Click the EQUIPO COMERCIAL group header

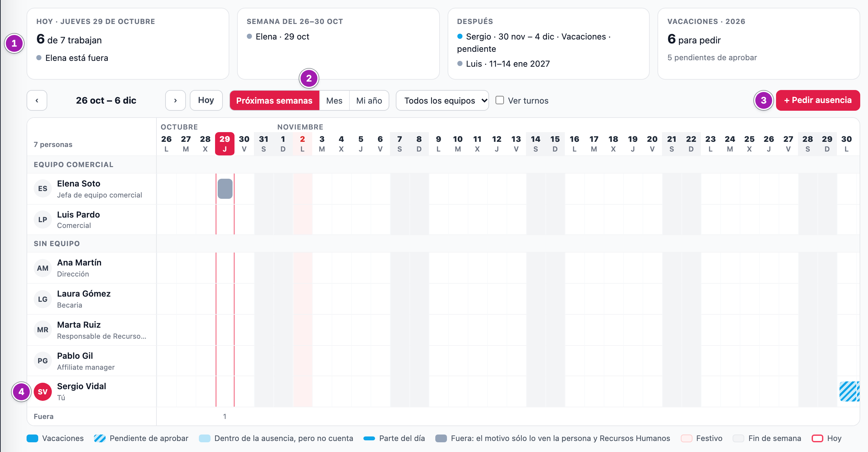tap(74, 164)
